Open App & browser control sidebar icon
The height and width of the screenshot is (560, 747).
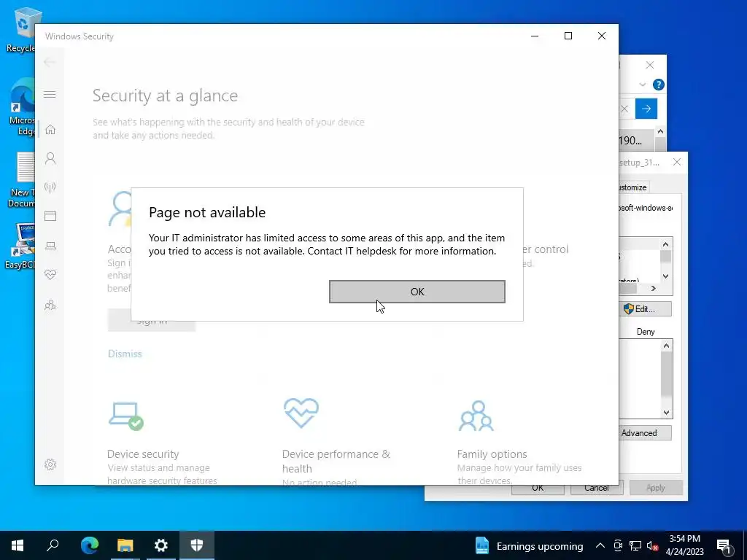[x=50, y=216]
